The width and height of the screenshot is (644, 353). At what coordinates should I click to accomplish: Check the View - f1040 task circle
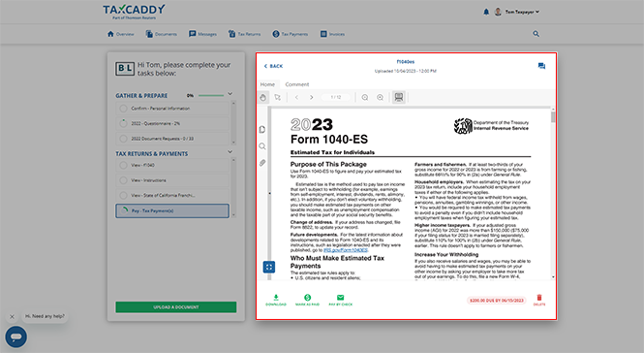(x=123, y=165)
